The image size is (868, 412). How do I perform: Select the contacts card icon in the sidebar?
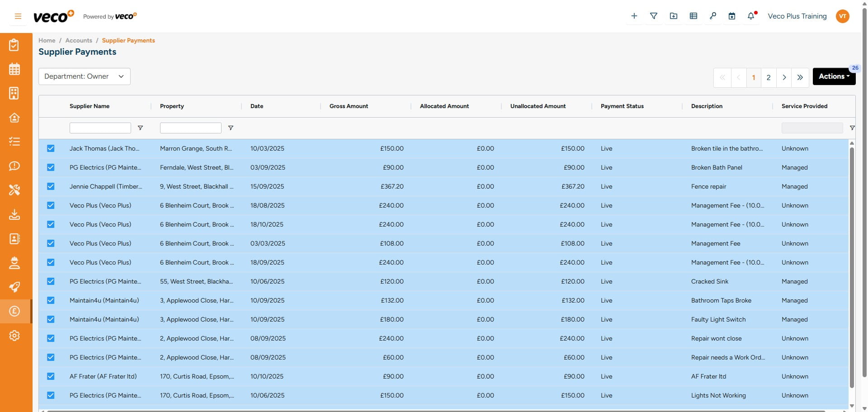(x=14, y=239)
